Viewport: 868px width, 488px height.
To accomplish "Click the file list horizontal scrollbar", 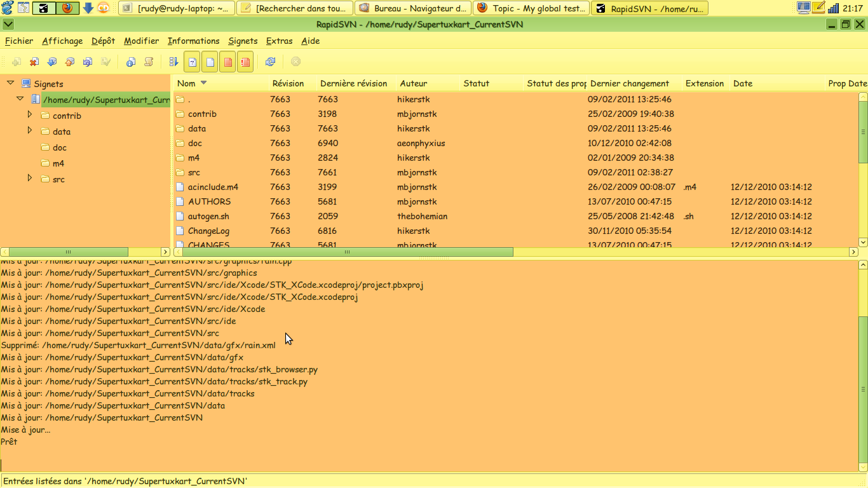I will 347,252.
